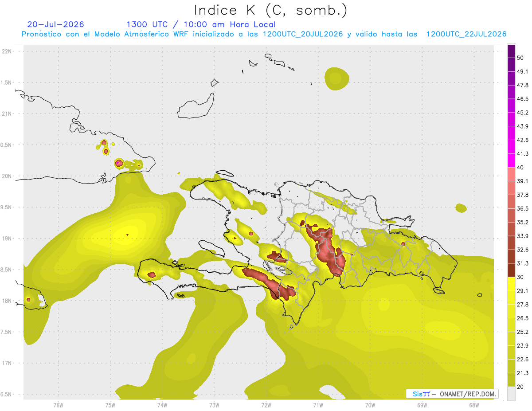Click the "6.5N" latitude axis label
This screenshot has width=532, height=411.
click(7, 394)
